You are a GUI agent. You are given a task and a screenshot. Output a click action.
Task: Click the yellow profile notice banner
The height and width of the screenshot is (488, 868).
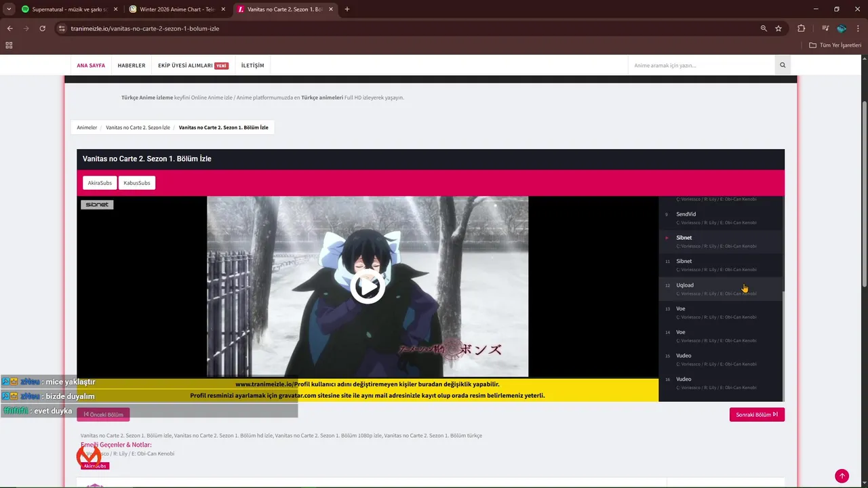(x=368, y=390)
